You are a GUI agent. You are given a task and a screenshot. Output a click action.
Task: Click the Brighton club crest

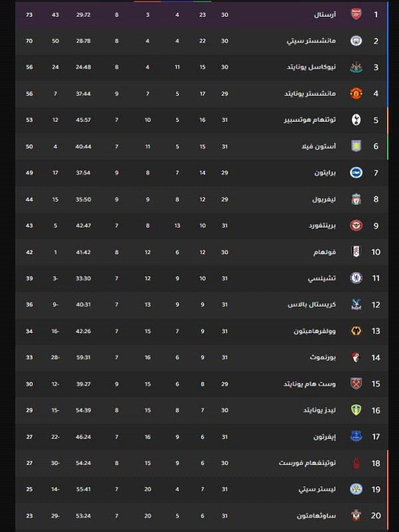356,173
